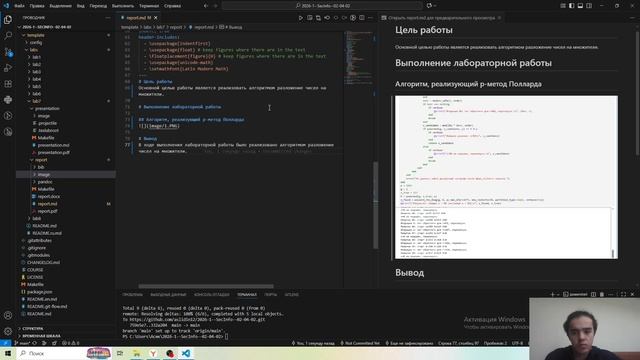Viewport: 640px width, 360px height.
Task: Open the Windows Start menu
Action: [8, 353]
